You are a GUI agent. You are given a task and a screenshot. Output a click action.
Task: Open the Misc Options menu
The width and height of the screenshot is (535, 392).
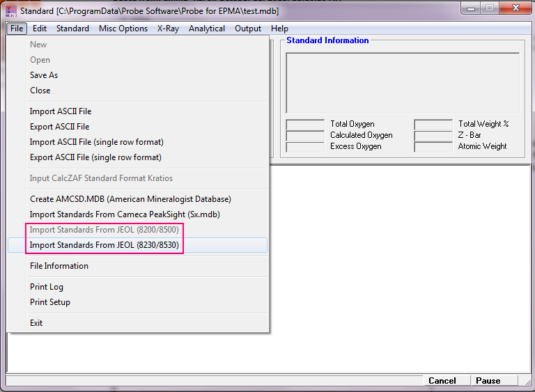pyautogui.click(x=123, y=29)
